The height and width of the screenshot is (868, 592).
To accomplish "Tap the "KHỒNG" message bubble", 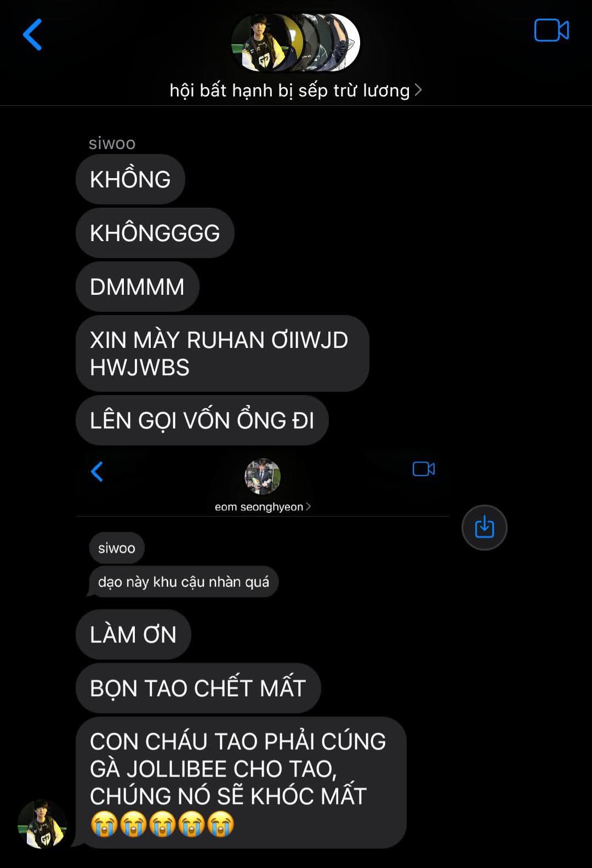I will click(130, 179).
